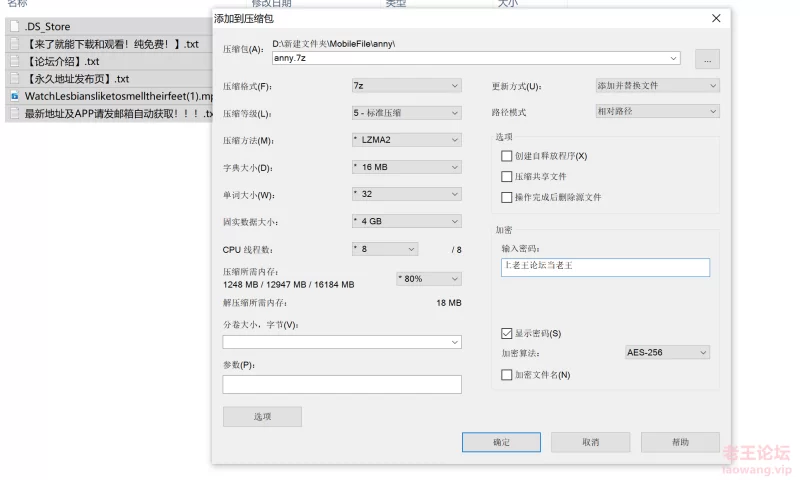Enable 操作完成后删除源文件 checkbox
The width and height of the screenshot is (800, 480).
coord(506,197)
